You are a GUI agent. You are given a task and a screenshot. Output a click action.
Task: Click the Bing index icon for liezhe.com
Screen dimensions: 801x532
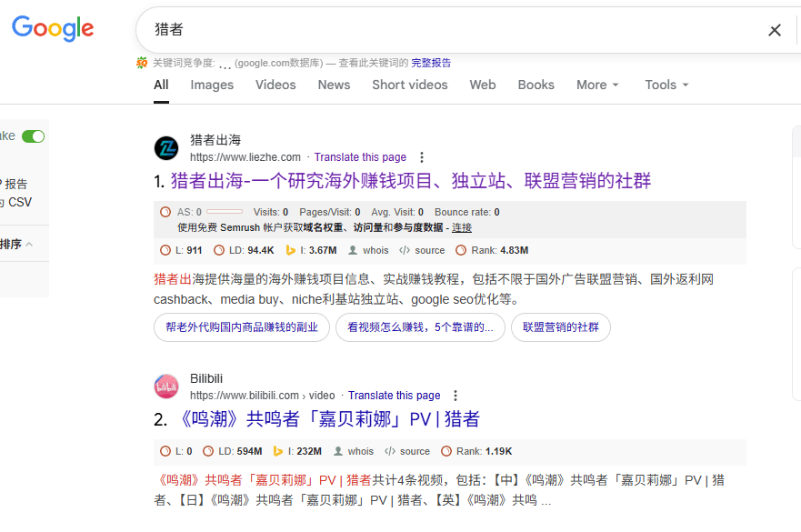point(291,250)
